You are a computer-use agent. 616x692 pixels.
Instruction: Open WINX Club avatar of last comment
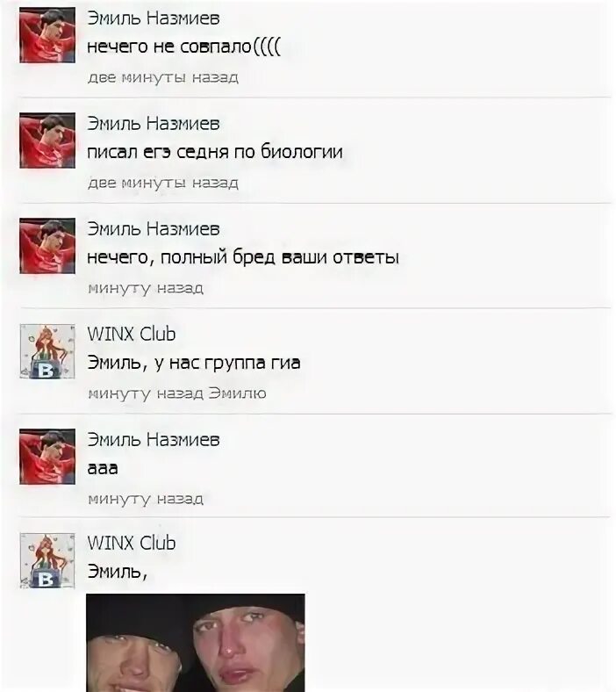pyautogui.click(x=47, y=560)
